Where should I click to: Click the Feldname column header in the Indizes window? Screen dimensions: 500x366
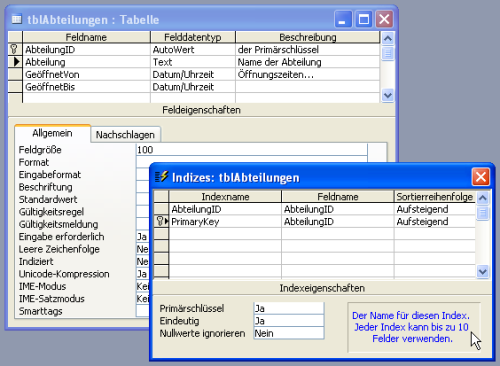[338, 196]
